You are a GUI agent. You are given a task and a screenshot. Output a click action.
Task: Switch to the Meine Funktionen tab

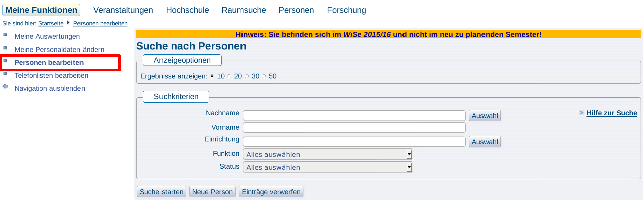point(41,10)
